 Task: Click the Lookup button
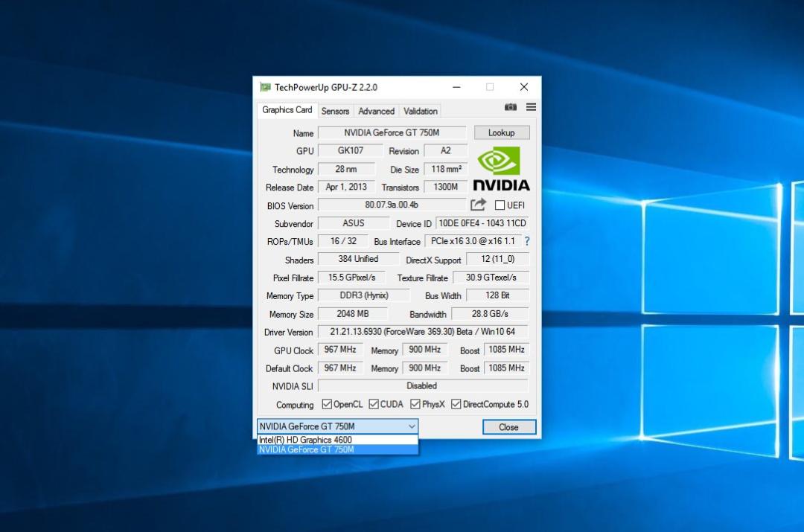click(502, 132)
